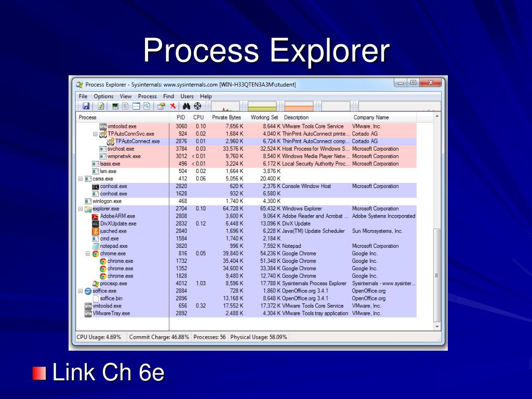The height and width of the screenshot is (399, 532).
Task: Open the View menu
Action: coord(126,96)
